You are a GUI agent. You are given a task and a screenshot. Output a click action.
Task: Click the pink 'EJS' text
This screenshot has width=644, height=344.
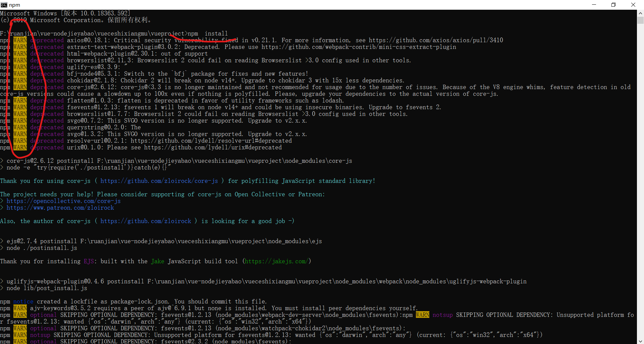pos(89,261)
